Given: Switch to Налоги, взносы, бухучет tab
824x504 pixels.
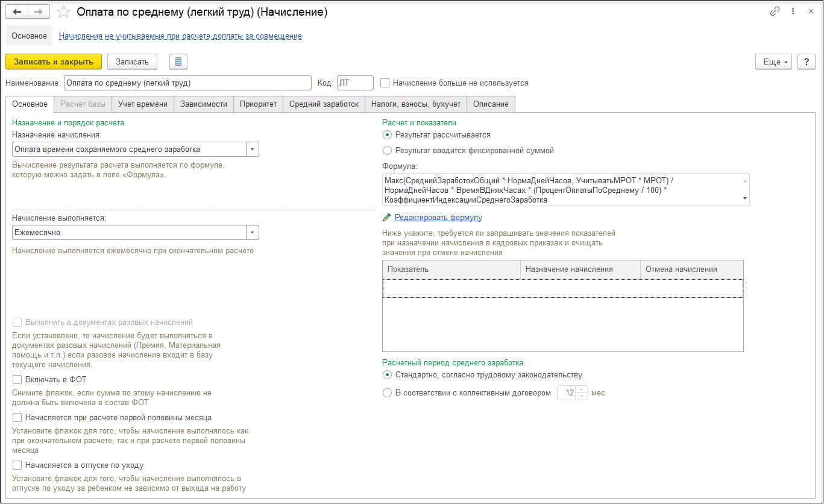Looking at the screenshot, I should coord(416,104).
